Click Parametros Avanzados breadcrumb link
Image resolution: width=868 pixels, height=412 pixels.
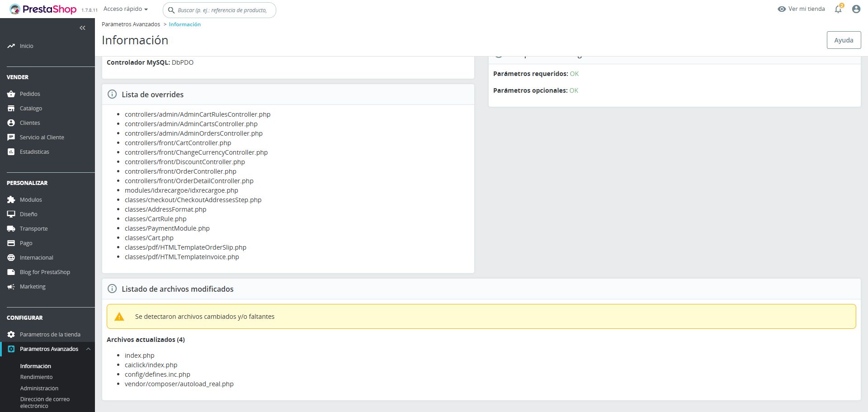131,24
